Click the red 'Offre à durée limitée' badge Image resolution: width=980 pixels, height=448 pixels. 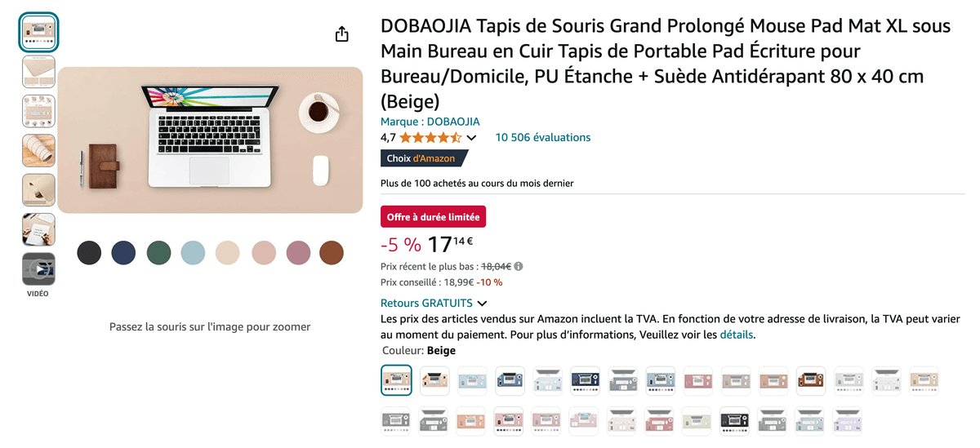[x=433, y=216]
